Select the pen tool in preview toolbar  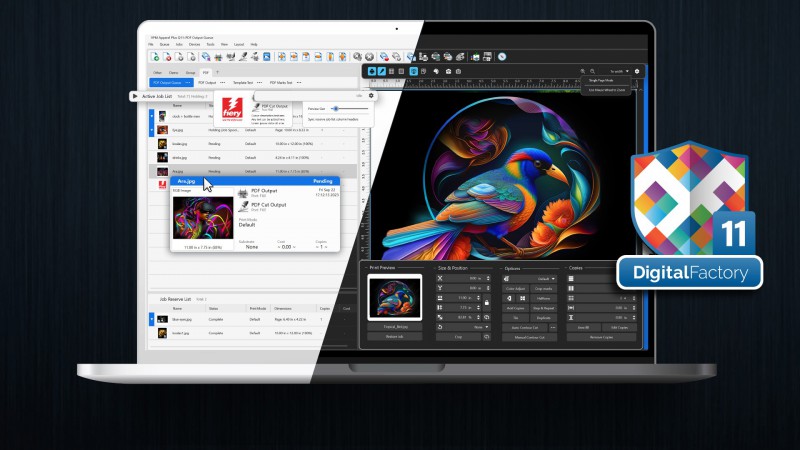coord(380,71)
